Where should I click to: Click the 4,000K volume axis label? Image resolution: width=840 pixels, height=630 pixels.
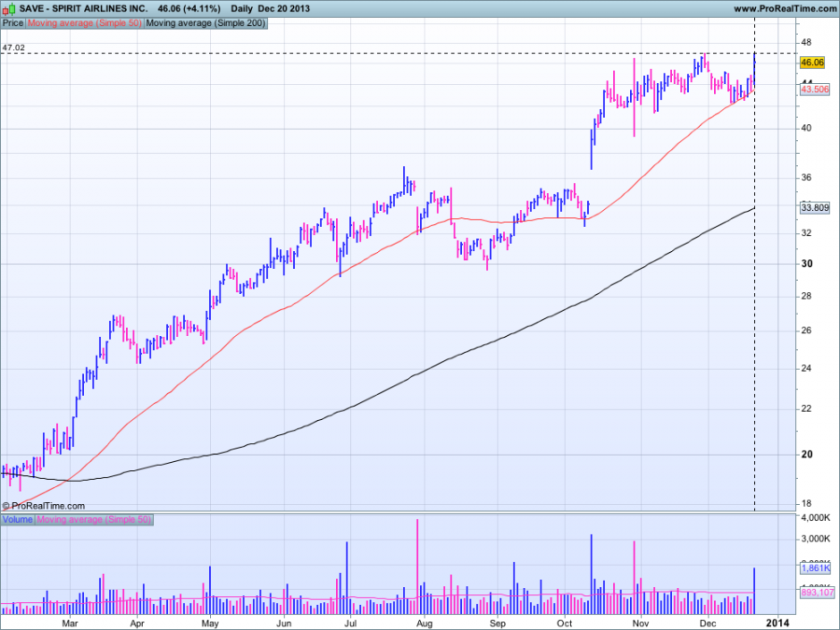click(816, 517)
